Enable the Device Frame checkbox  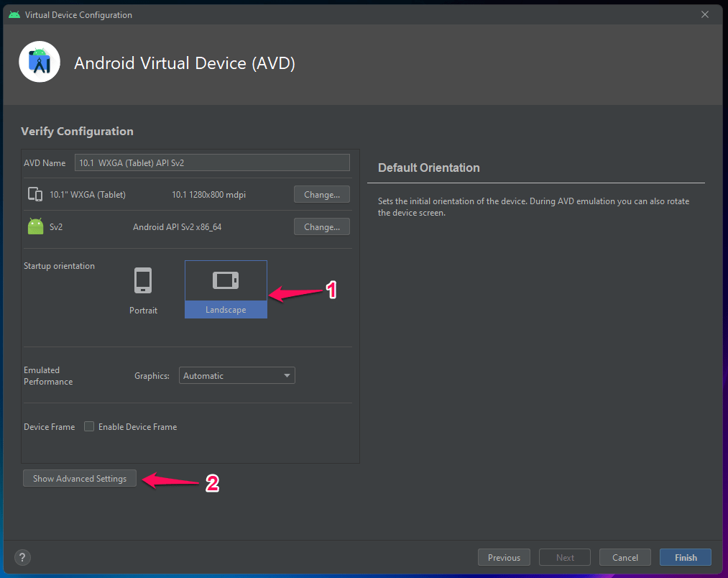(89, 426)
